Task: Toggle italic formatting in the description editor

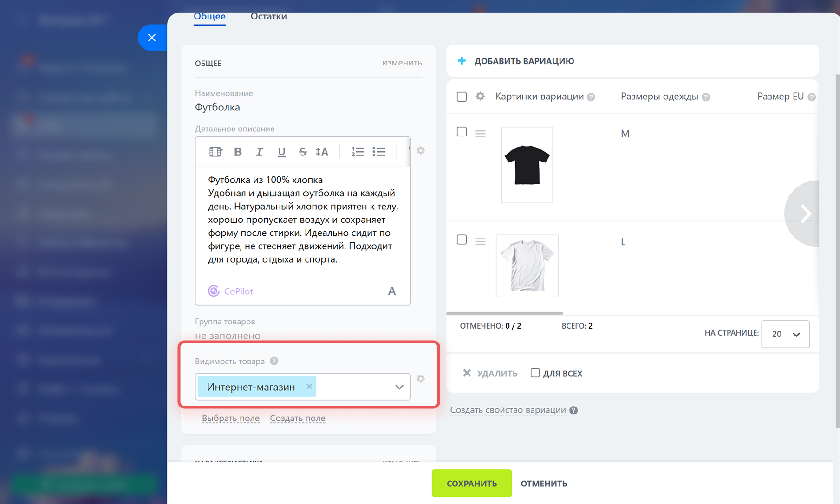Action: point(260,152)
